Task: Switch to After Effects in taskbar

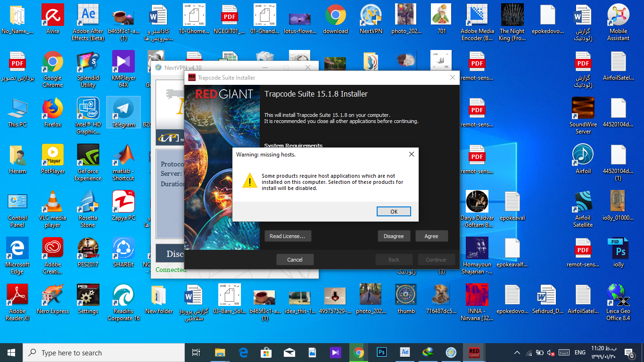Action: (x=405, y=353)
